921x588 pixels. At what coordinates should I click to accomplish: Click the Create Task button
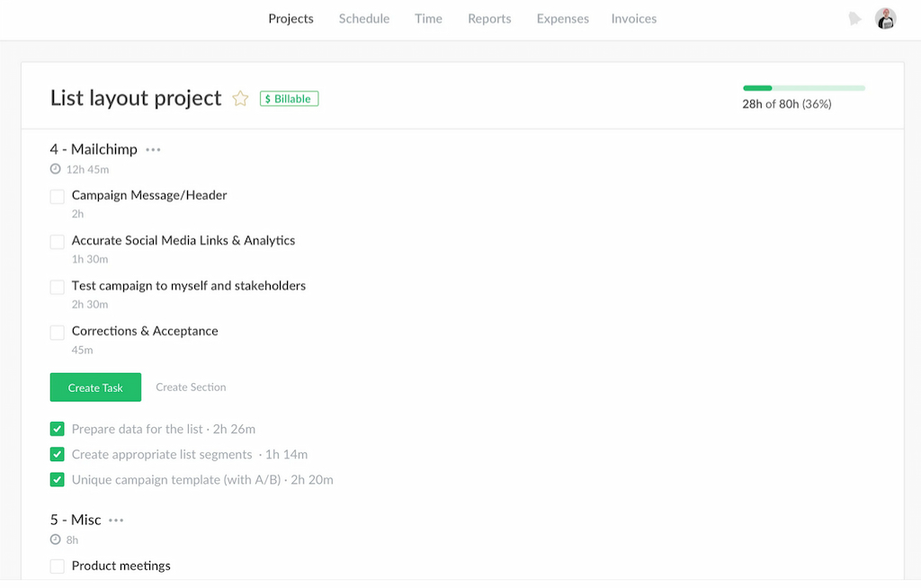pyautogui.click(x=95, y=387)
